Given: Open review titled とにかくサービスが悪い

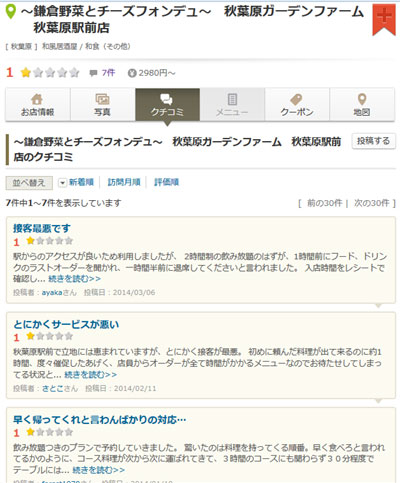Looking at the screenshot, I should coord(66,324).
